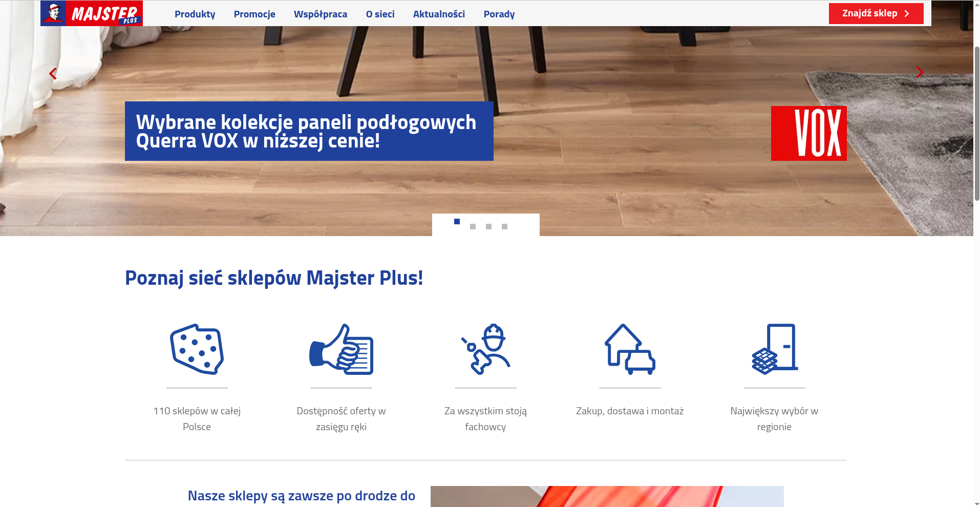The height and width of the screenshot is (507, 980).
Task: Open the Aktualności page
Action: coord(439,14)
